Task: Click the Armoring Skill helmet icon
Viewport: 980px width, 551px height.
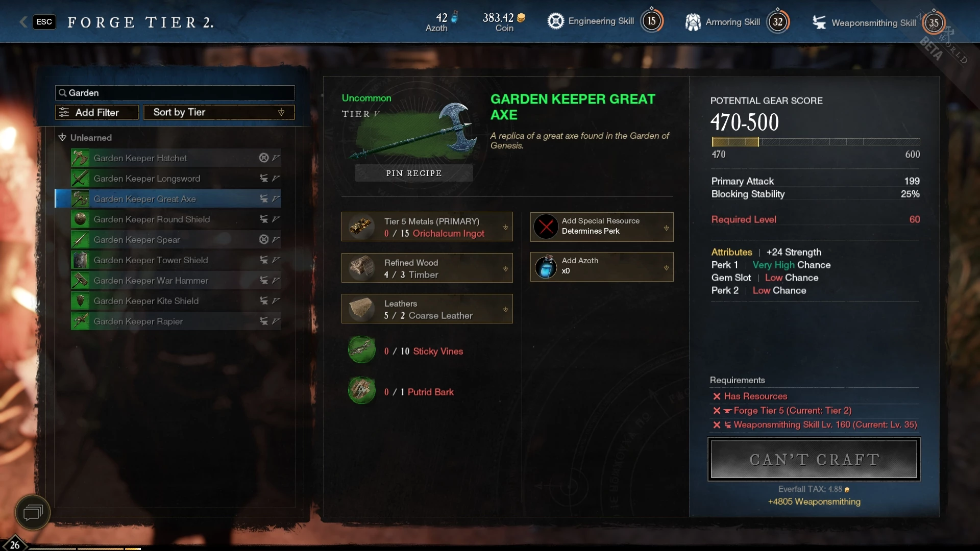Action: coord(693,22)
